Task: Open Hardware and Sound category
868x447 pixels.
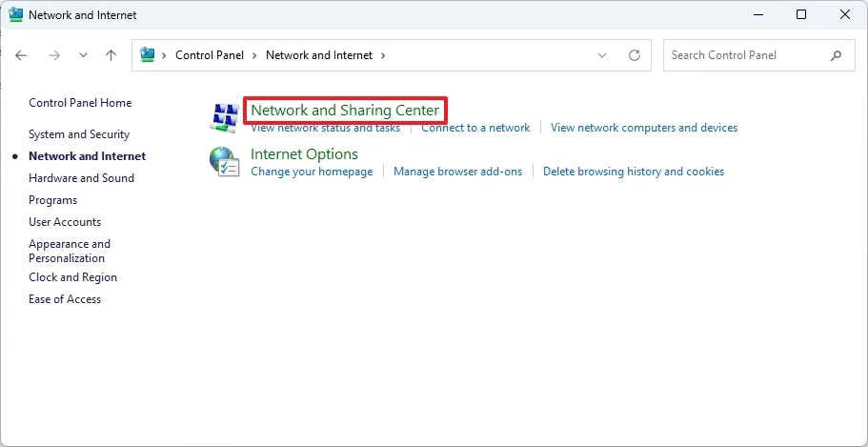Action: tap(81, 178)
